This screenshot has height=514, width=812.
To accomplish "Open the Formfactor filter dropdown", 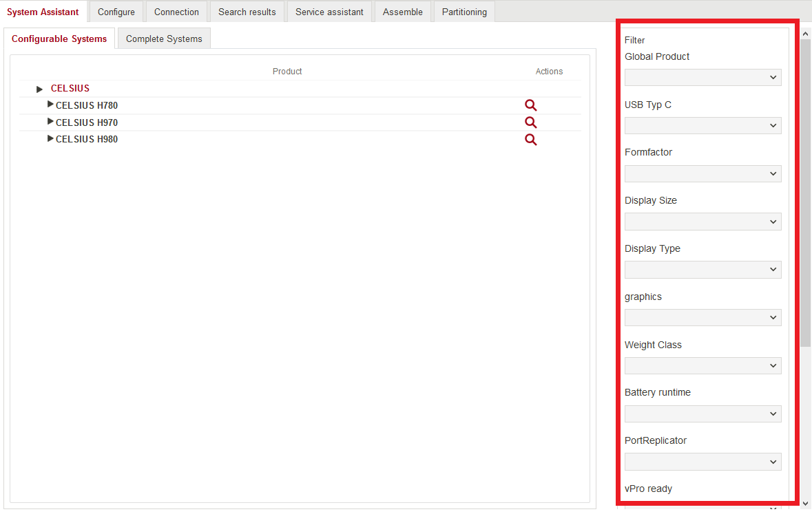I will 702,173.
